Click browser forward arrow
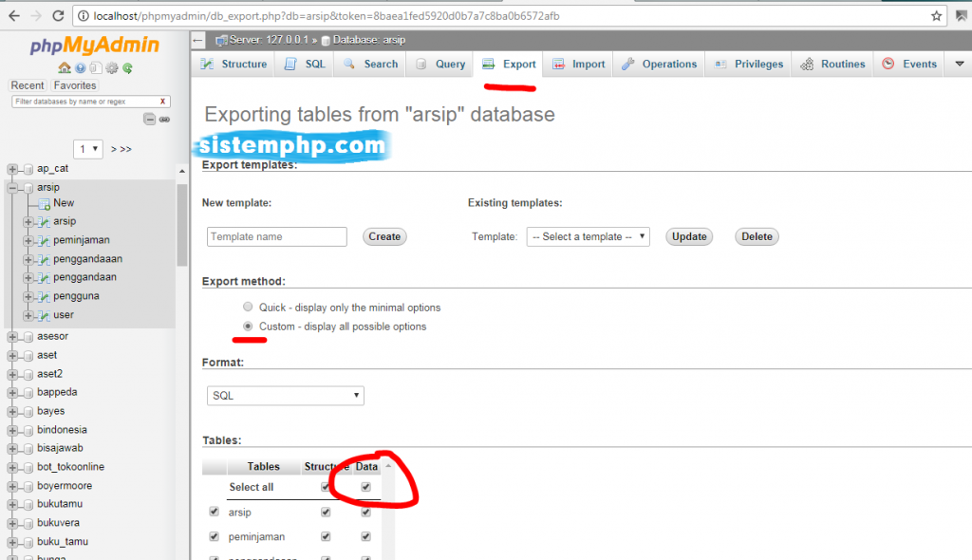This screenshot has width=972, height=560. [x=36, y=16]
